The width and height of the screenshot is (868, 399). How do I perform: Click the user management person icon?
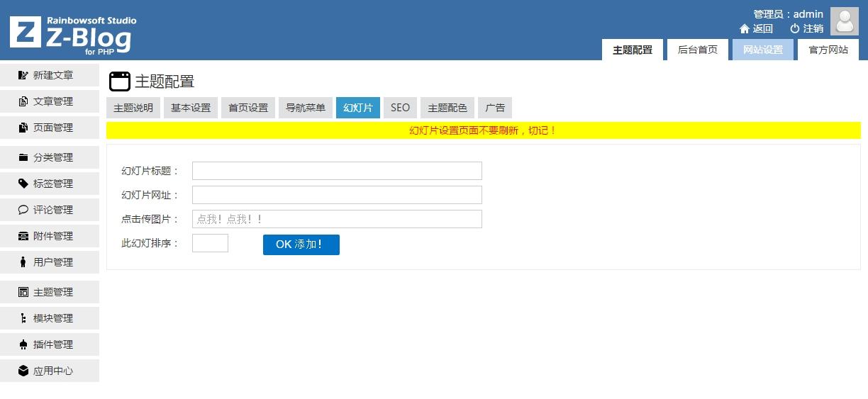pos(23,262)
